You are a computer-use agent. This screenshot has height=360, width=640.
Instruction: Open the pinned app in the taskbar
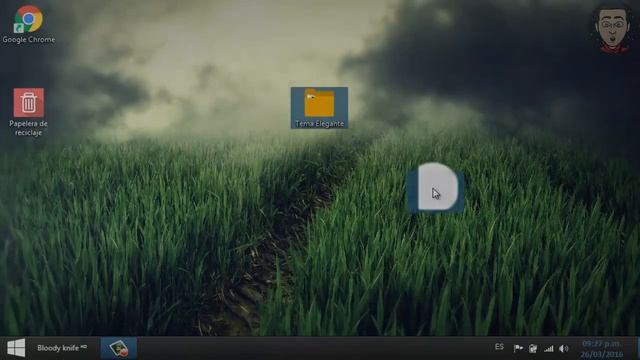[119, 348]
